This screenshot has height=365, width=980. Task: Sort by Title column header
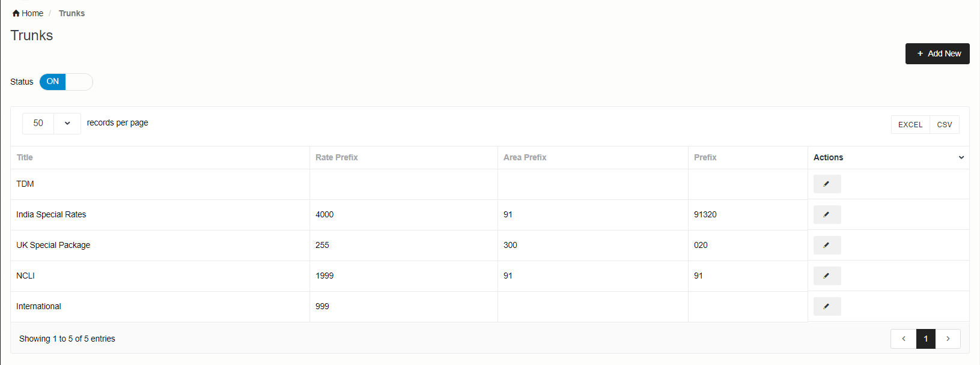pos(25,158)
